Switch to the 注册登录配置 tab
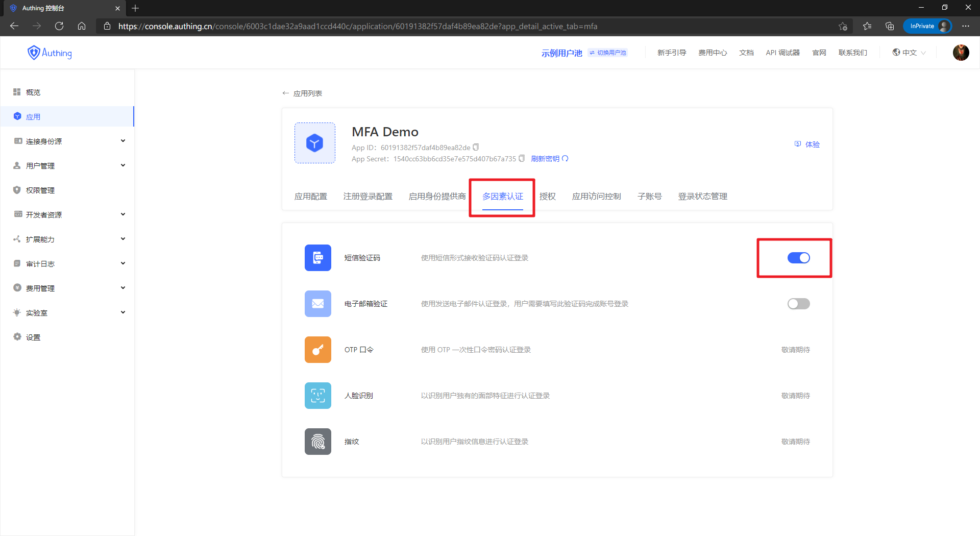Image resolution: width=980 pixels, height=536 pixels. [x=367, y=197]
